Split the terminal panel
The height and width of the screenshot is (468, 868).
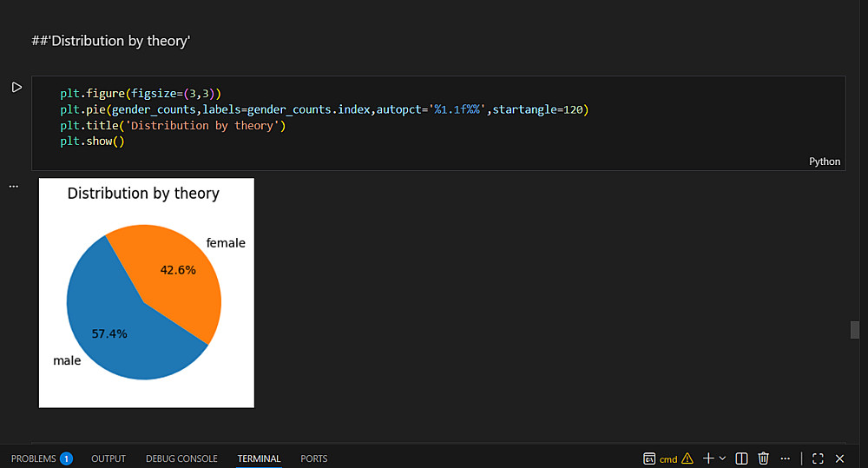tap(742, 458)
